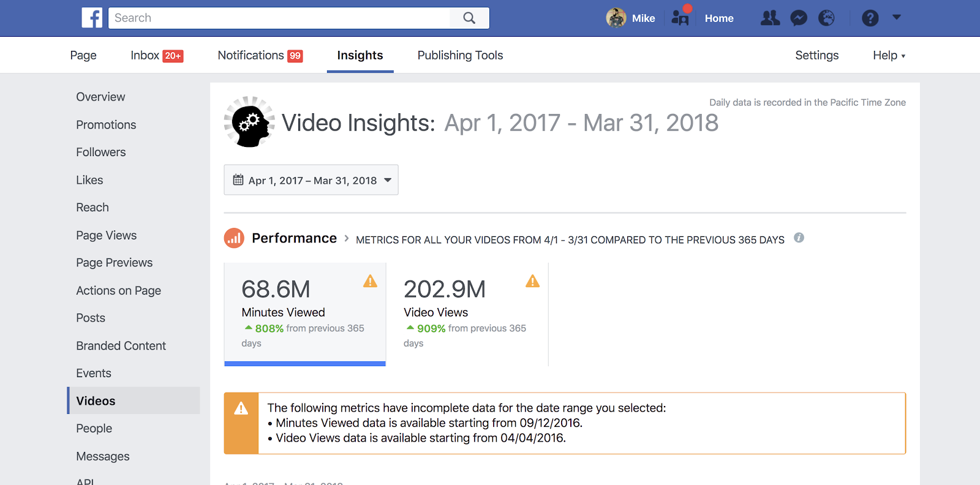
Task: Switch to the Page tab
Action: click(x=83, y=55)
